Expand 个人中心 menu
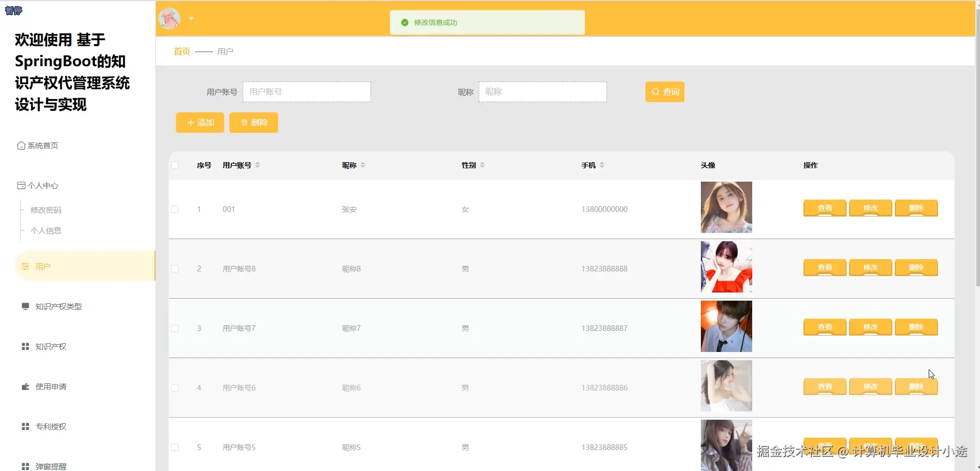 43,186
